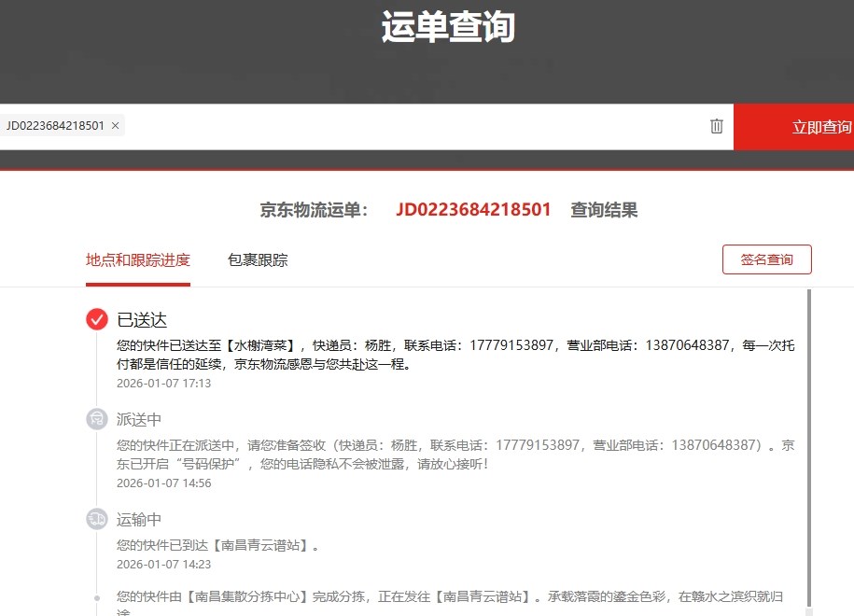Click the red waybill number in results header
854x616 pixels.
pos(473,210)
